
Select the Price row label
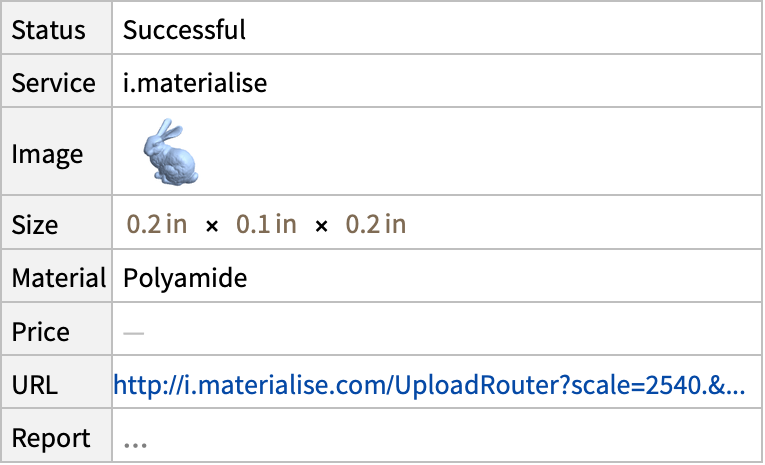(40, 332)
